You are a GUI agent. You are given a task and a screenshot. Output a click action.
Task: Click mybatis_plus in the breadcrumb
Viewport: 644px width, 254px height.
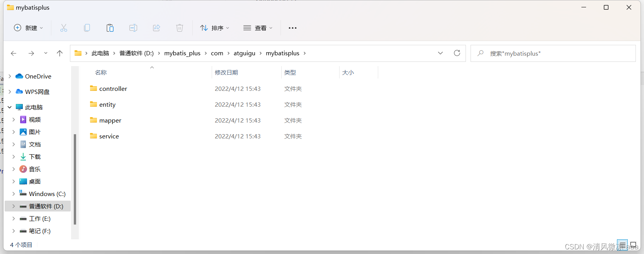click(x=182, y=53)
